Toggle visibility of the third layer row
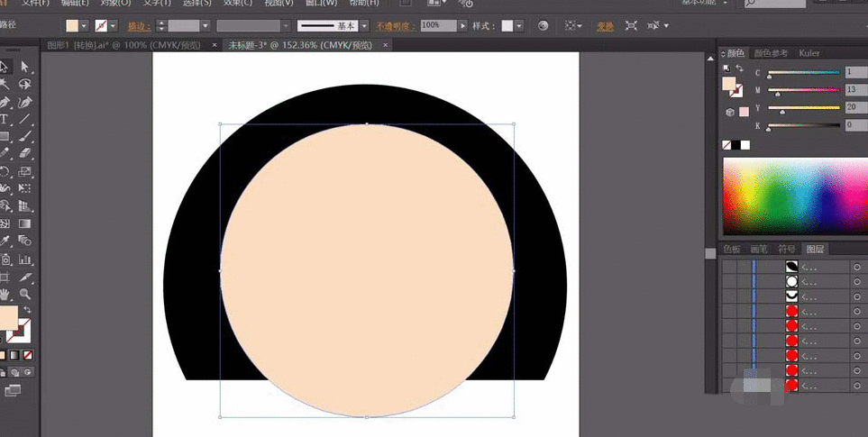868x437 pixels. [x=729, y=296]
